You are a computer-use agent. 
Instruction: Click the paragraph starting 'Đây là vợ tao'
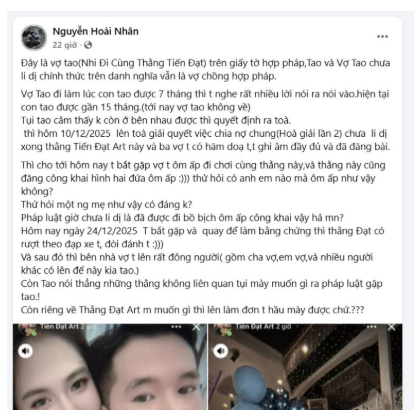tap(205, 69)
